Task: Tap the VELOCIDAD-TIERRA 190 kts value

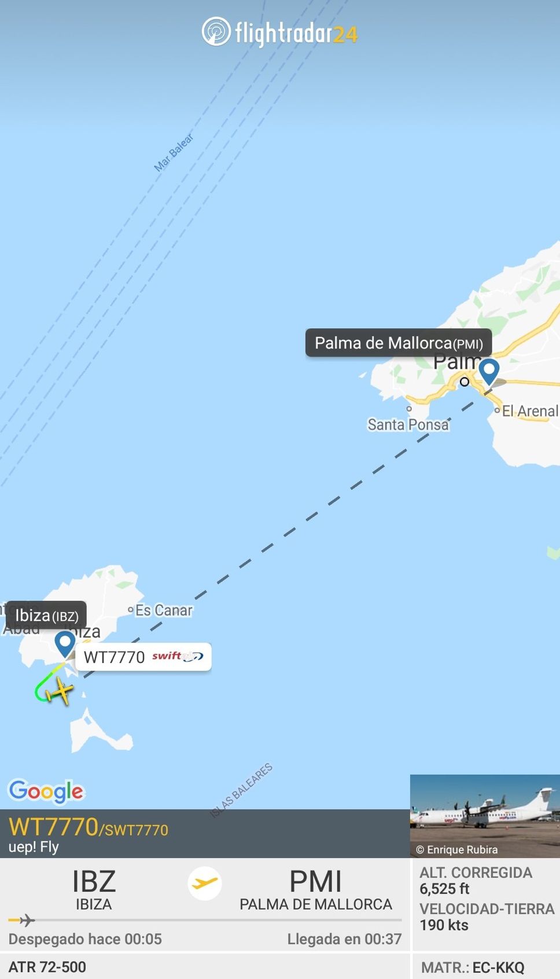Action: tap(487, 917)
